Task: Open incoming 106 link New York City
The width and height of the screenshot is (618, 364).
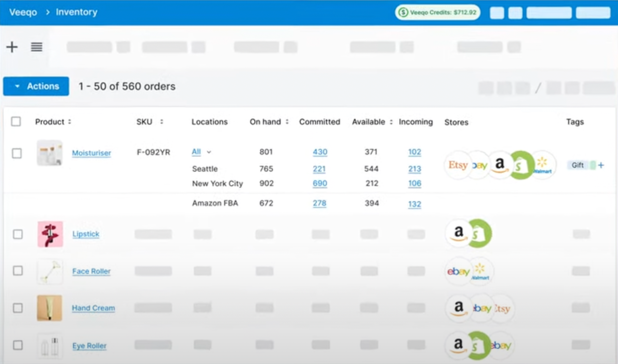Action: pos(414,183)
